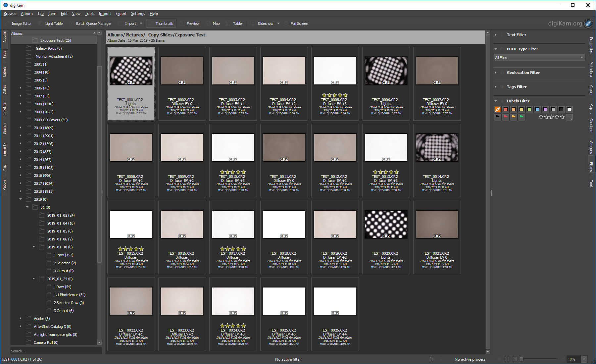The height and width of the screenshot is (364, 596).
Task: Select the blue color label swatch
Action: coord(537,109)
